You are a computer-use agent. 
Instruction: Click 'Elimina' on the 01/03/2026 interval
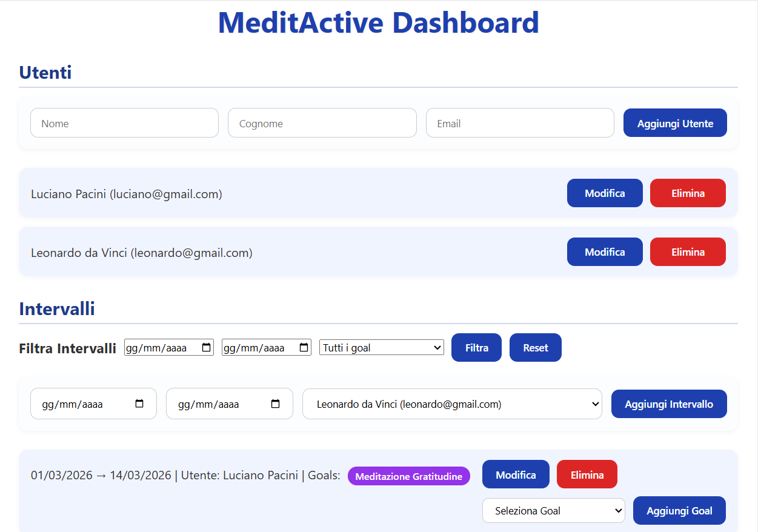(587, 474)
